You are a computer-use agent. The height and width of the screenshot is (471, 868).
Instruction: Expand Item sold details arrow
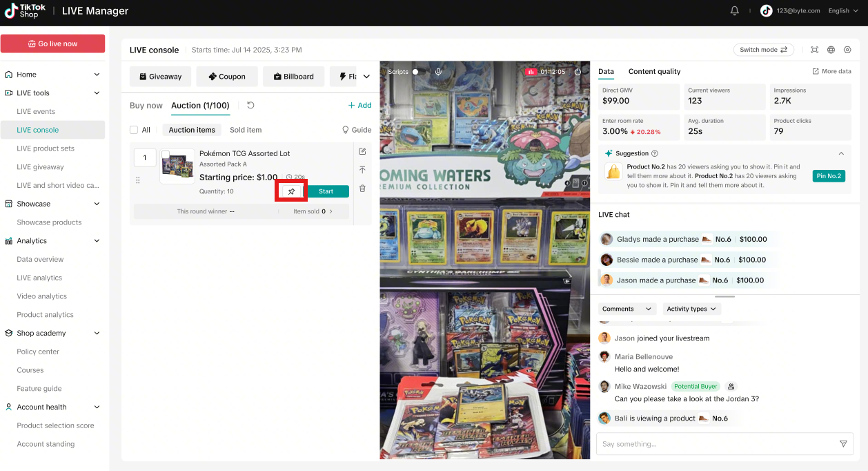point(331,211)
